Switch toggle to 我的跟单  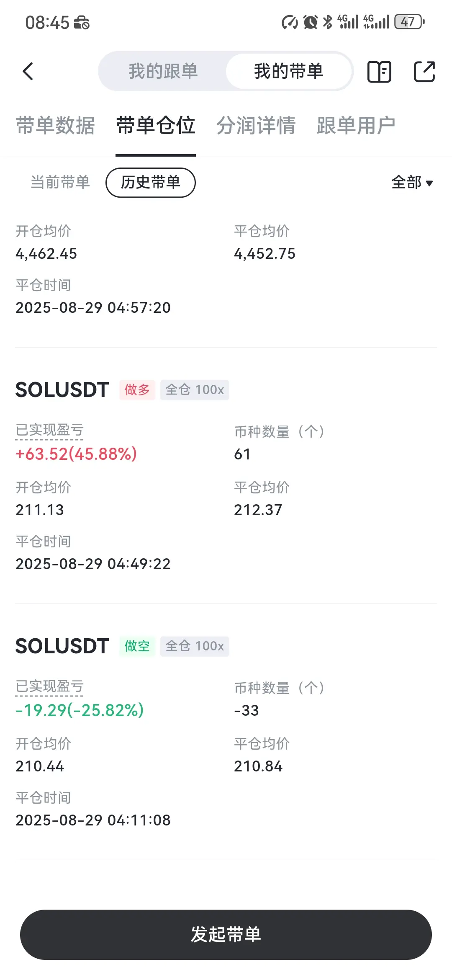(x=163, y=71)
